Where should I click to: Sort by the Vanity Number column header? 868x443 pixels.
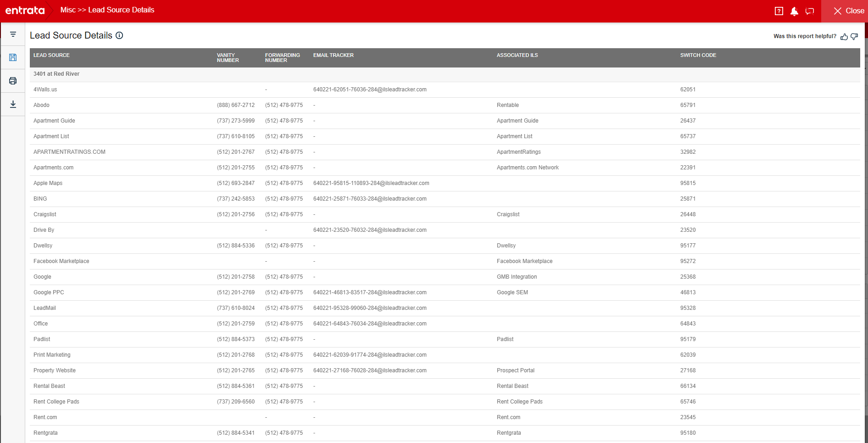(228, 58)
